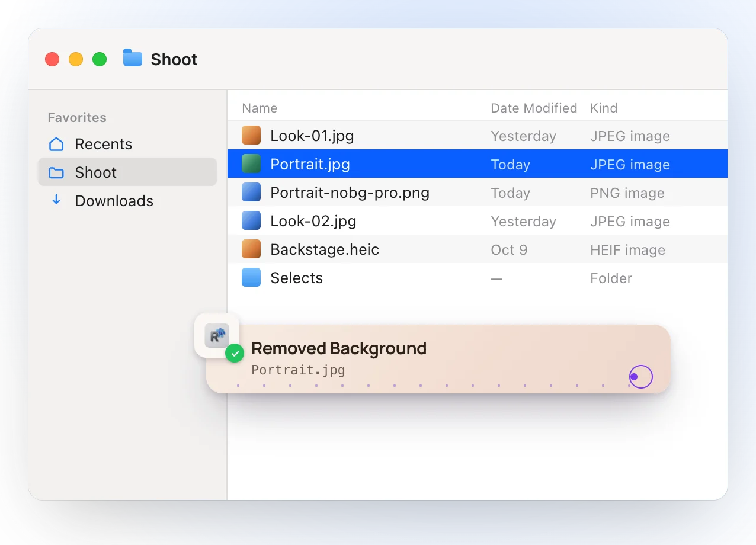This screenshot has height=545, width=756.
Task: Click the Portrait.jpg green file icon
Action: (251, 164)
